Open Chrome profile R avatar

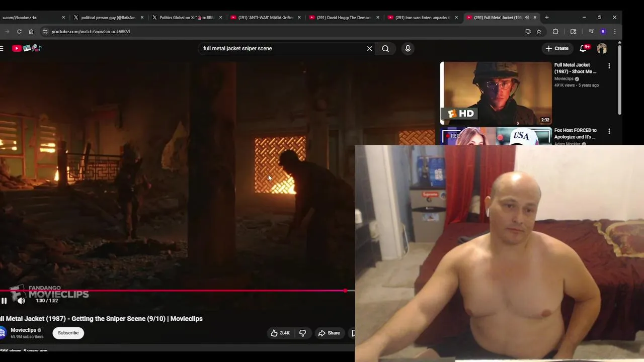603,31
